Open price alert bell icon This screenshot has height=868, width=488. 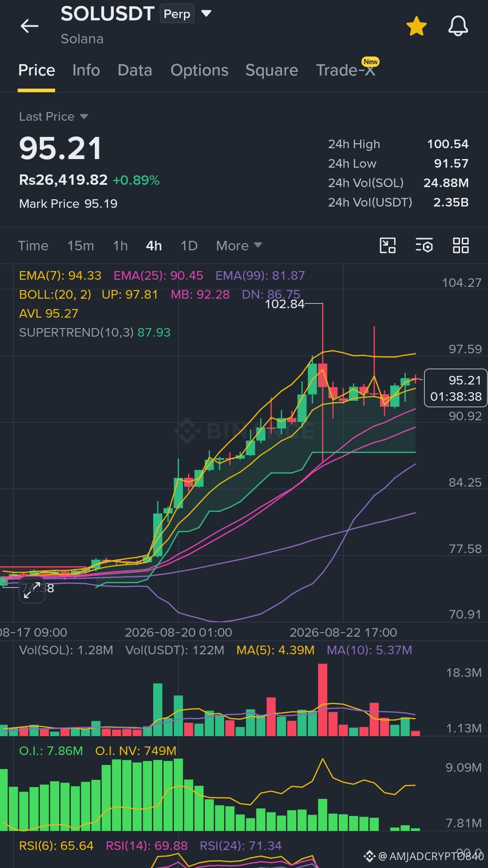458,26
